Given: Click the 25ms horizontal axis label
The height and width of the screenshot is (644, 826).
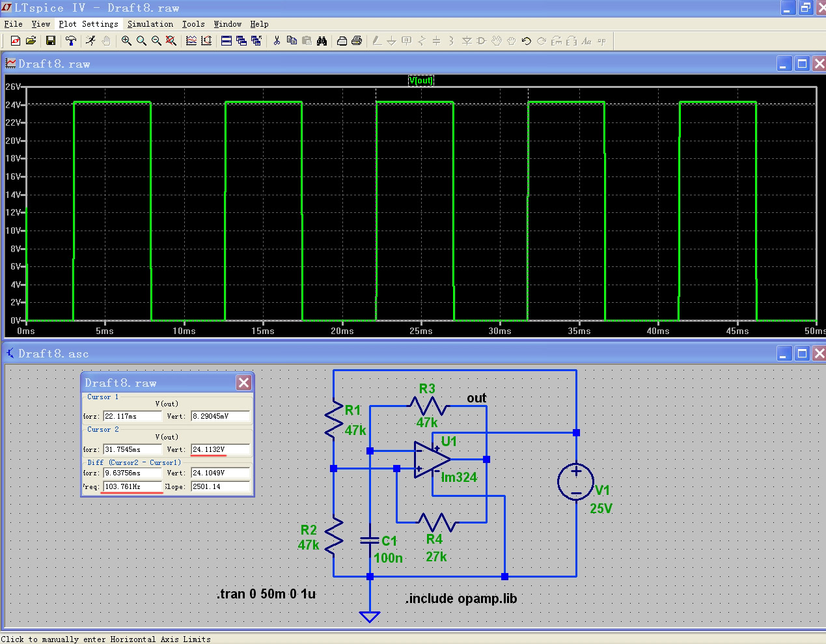Looking at the screenshot, I should (x=421, y=331).
